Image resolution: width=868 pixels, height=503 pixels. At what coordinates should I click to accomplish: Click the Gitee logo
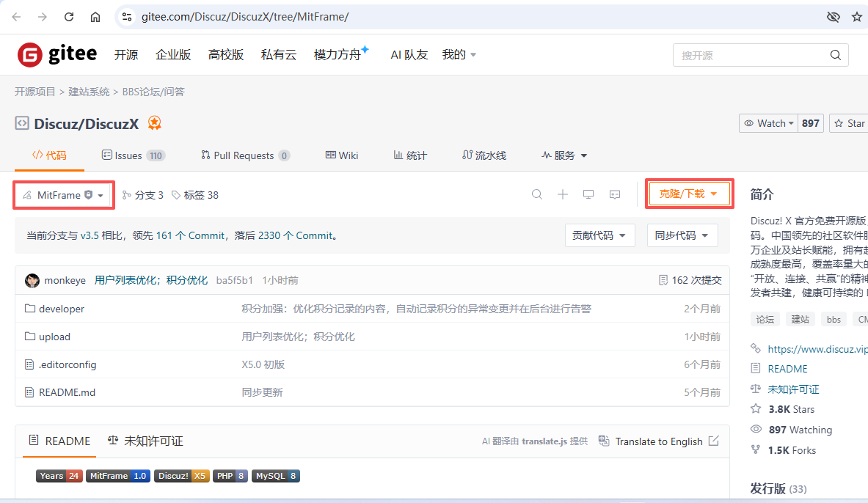(x=57, y=54)
